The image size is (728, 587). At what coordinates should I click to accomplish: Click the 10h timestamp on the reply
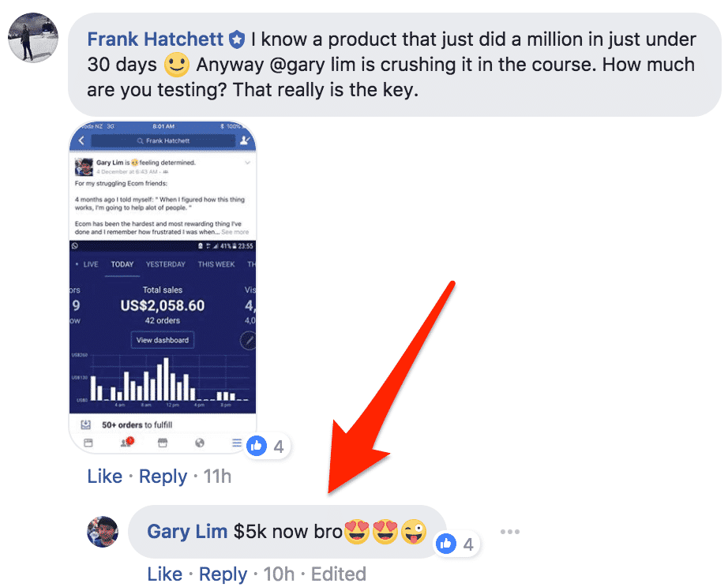tap(279, 574)
